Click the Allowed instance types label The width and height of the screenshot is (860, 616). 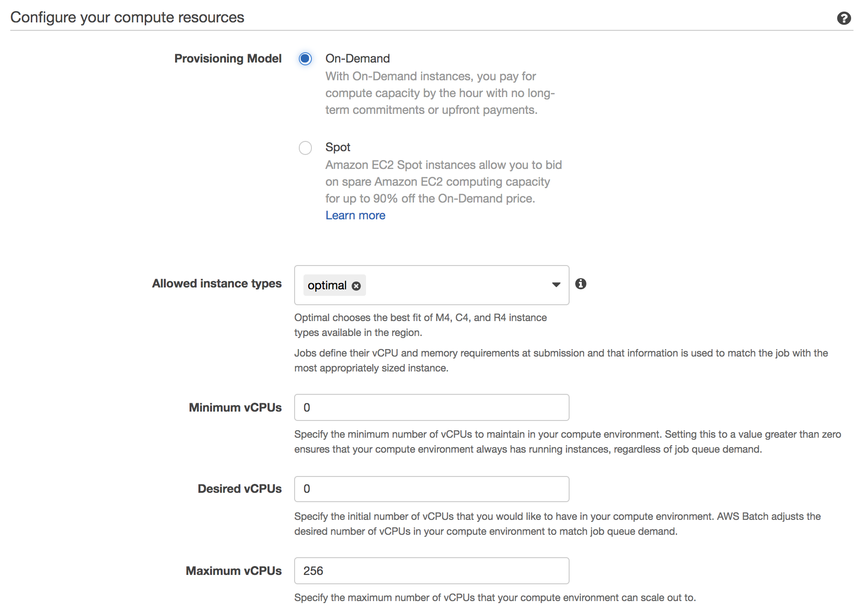217,283
